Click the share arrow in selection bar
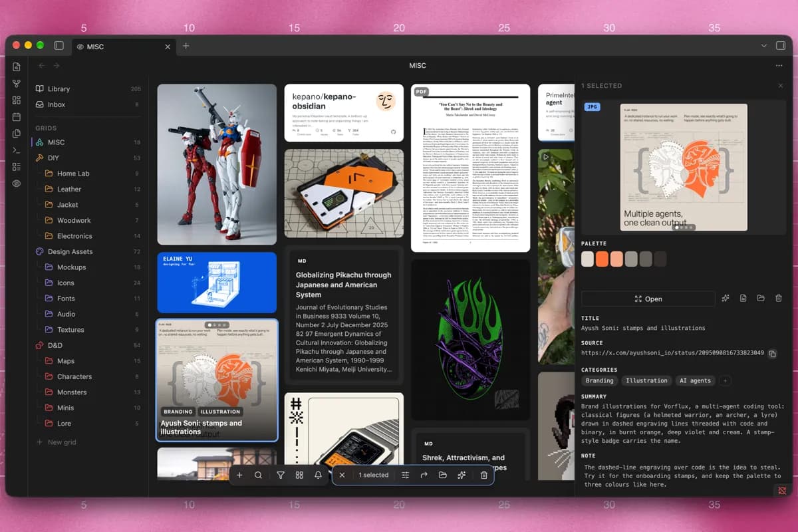The image size is (798, 532). (424, 475)
